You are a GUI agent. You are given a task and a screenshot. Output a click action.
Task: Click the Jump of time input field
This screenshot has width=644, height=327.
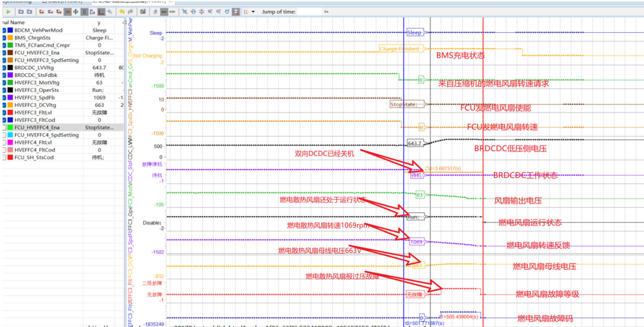coord(309,11)
